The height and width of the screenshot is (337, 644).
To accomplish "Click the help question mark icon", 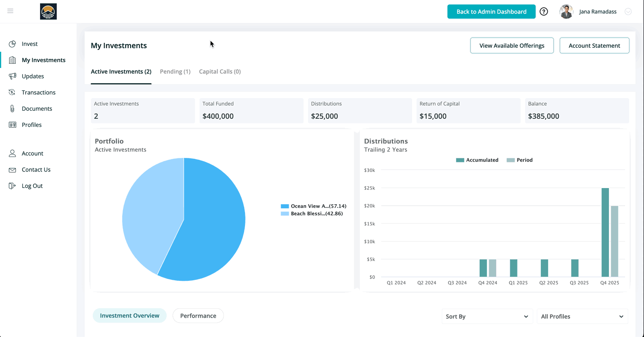I will click(x=544, y=11).
